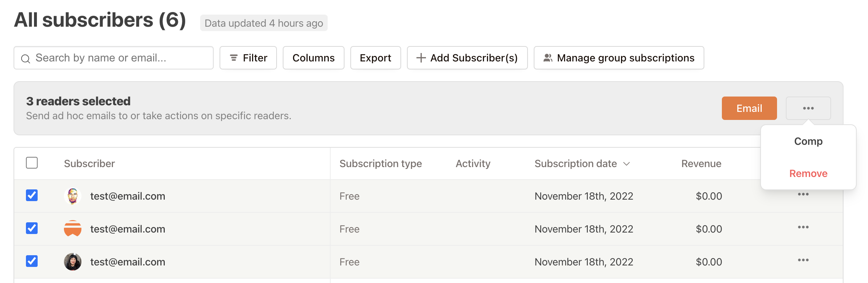Focus the Search by name or email field

coord(114,58)
